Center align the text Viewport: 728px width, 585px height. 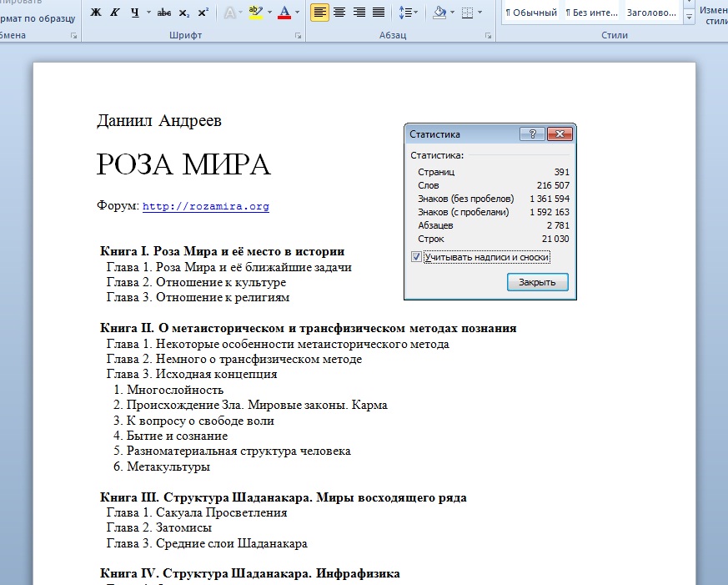click(x=339, y=13)
